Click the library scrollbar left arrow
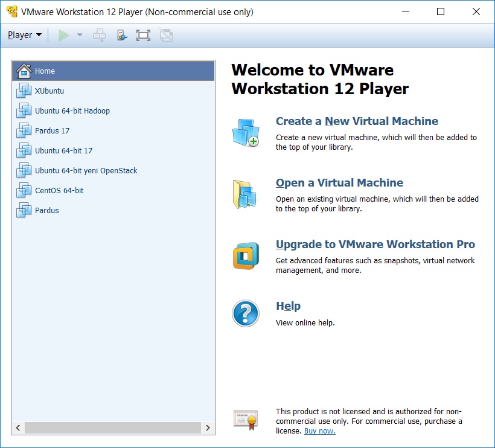This screenshot has height=448, width=495. tap(18, 428)
